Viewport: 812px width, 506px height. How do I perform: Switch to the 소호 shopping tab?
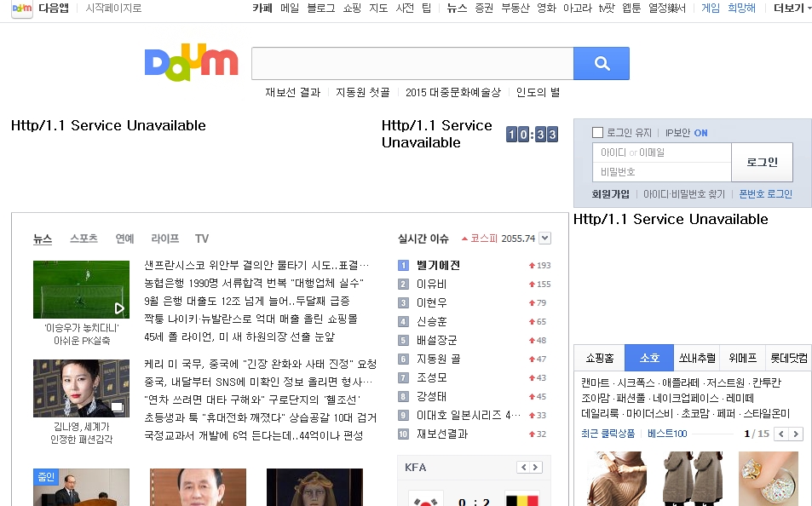[649, 358]
